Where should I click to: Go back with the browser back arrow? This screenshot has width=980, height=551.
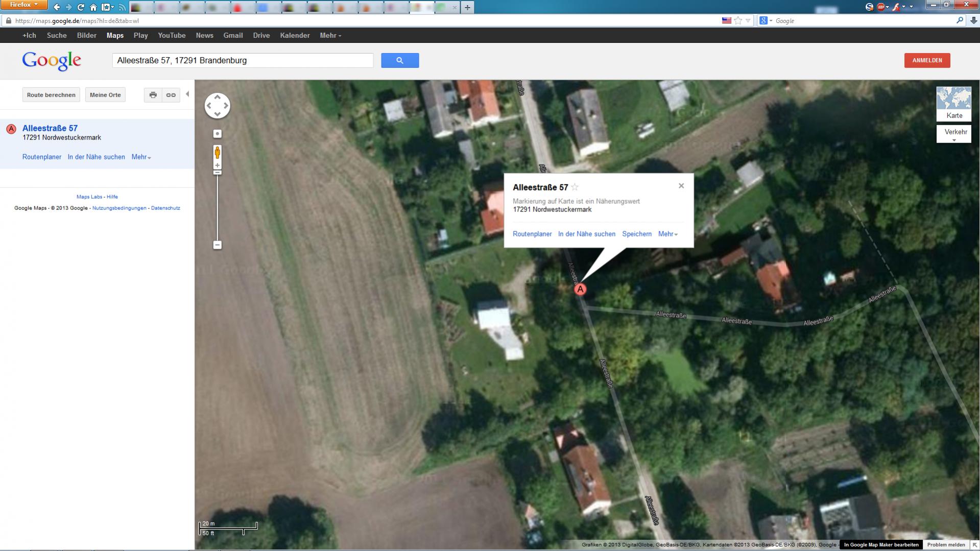(x=57, y=7)
